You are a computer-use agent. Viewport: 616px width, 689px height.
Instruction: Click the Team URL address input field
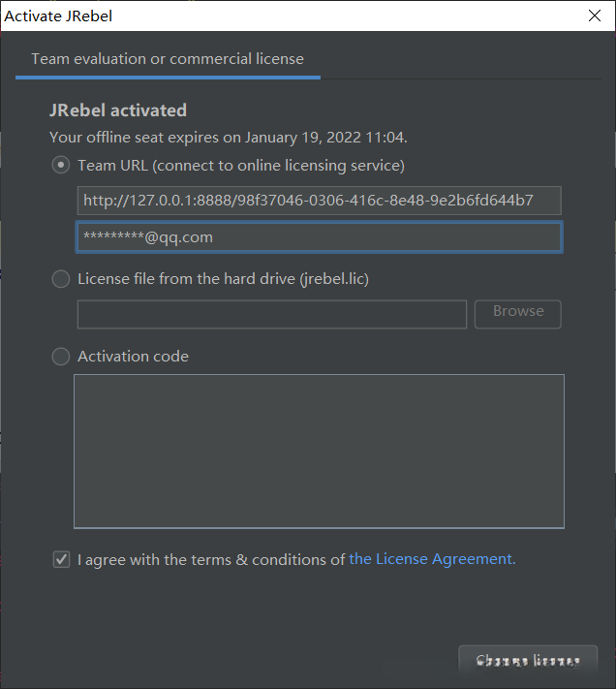click(x=319, y=201)
